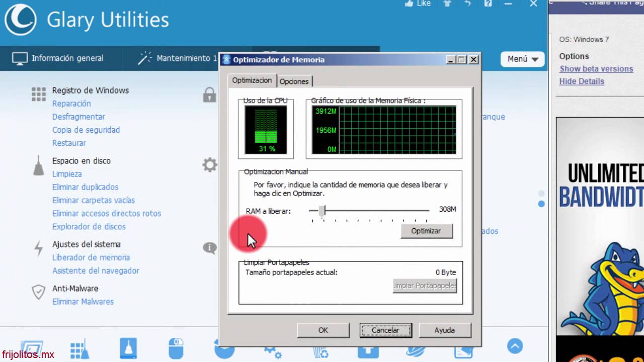The height and width of the screenshot is (362, 644).
Task: Click the Registro de Windows grid icon
Action: [x=39, y=94]
